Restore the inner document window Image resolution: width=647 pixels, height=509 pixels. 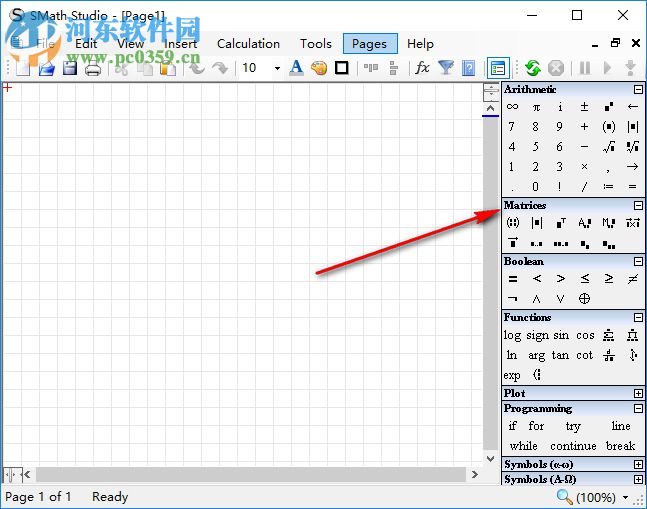click(x=615, y=43)
